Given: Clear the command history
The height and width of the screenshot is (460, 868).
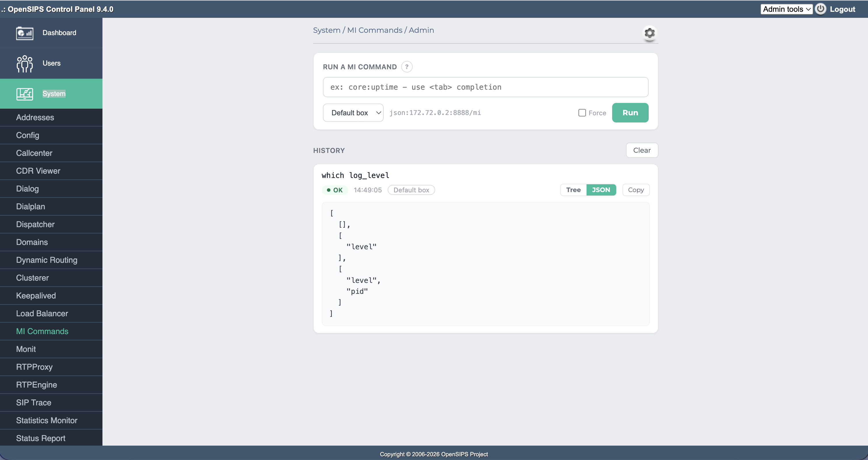Looking at the screenshot, I should [x=642, y=150].
